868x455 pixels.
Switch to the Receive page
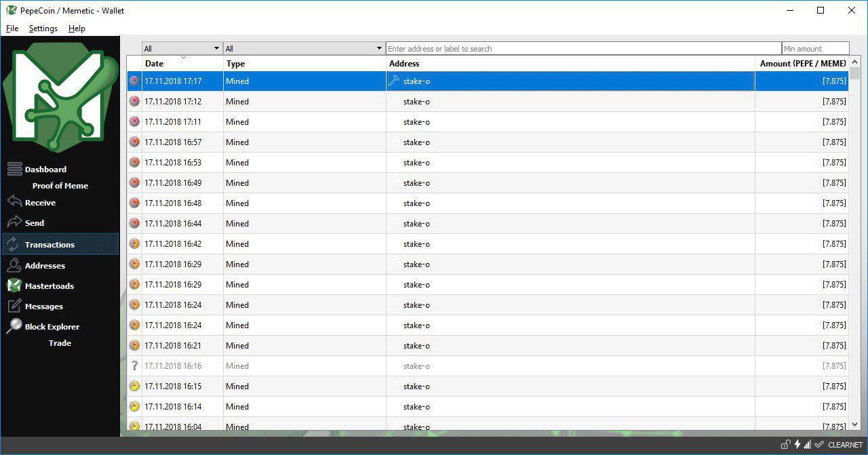point(40,203)
